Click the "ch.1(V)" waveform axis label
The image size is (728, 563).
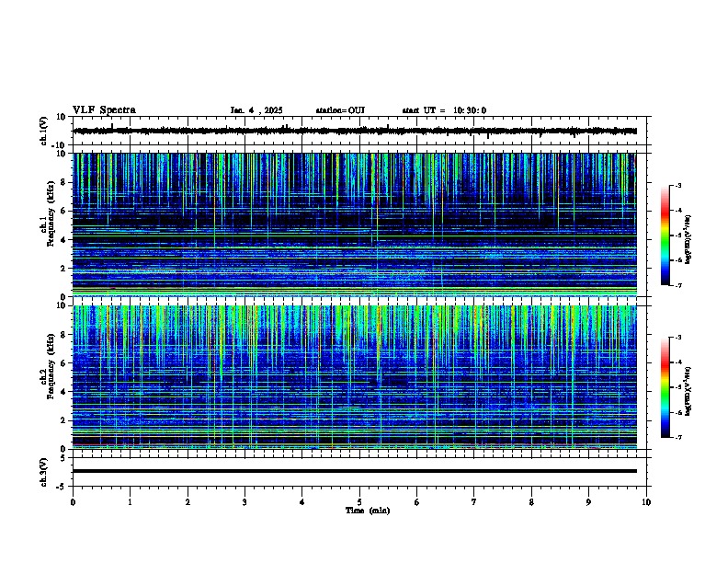(x=43, y=131)
